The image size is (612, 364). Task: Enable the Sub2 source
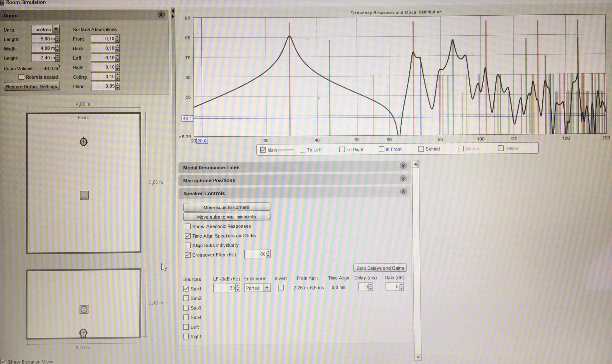186,298
